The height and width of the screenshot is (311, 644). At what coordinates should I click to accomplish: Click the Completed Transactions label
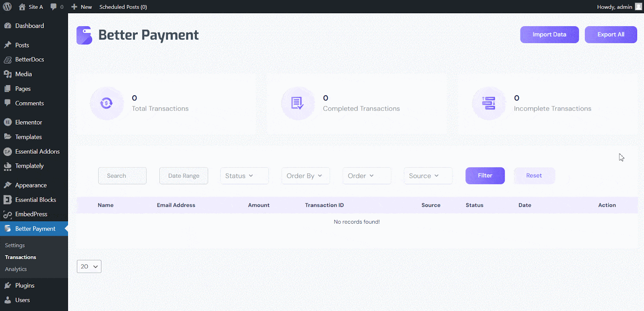click(361, 109)
